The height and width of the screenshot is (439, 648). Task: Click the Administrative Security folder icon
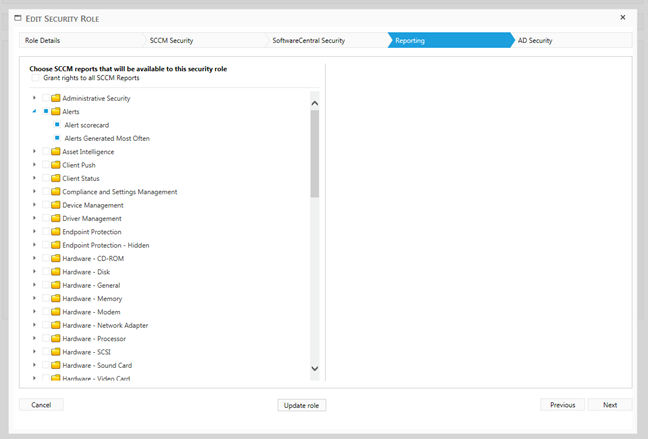click(x=56, y=98)
